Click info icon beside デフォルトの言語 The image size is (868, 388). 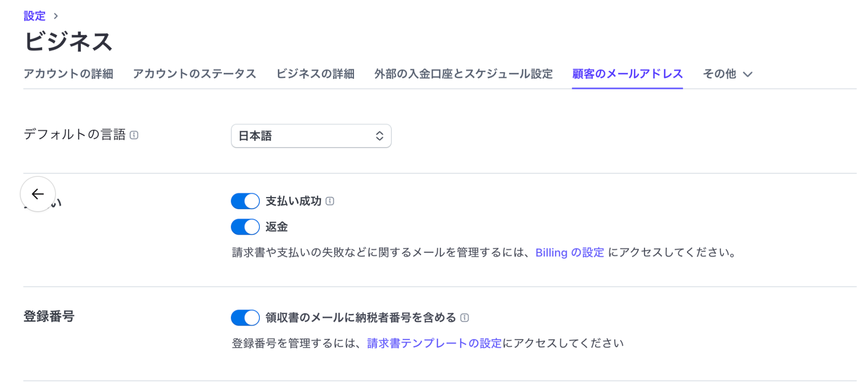tap(134, 135)
